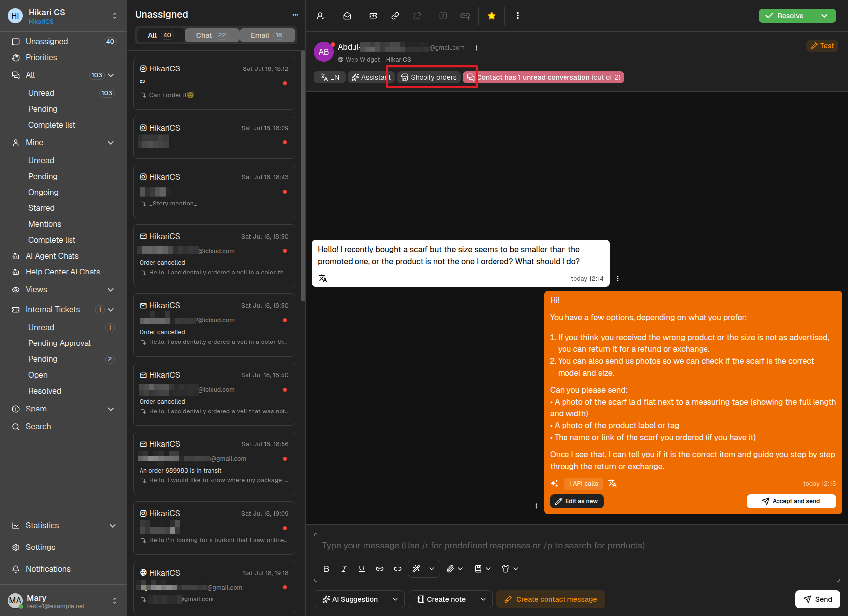Click the mark-as-unread envelope icon
This screenshot has width=848, height=616.
347,16
